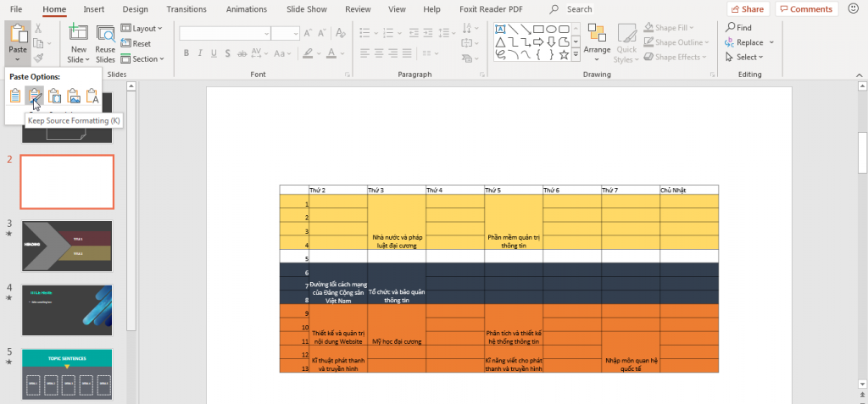
Task: Open the Reuse Slides pane
Action: click(105, 43)
